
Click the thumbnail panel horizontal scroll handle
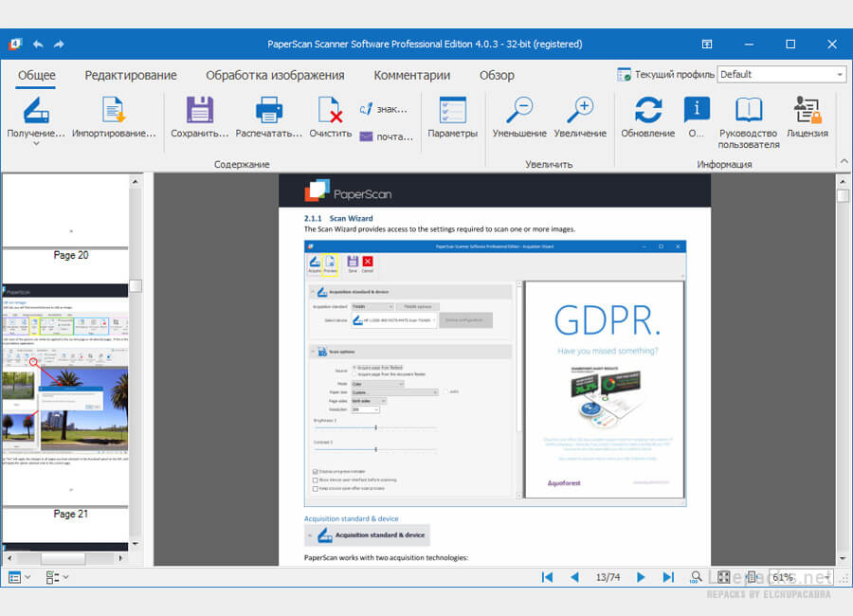click(64, 558)
